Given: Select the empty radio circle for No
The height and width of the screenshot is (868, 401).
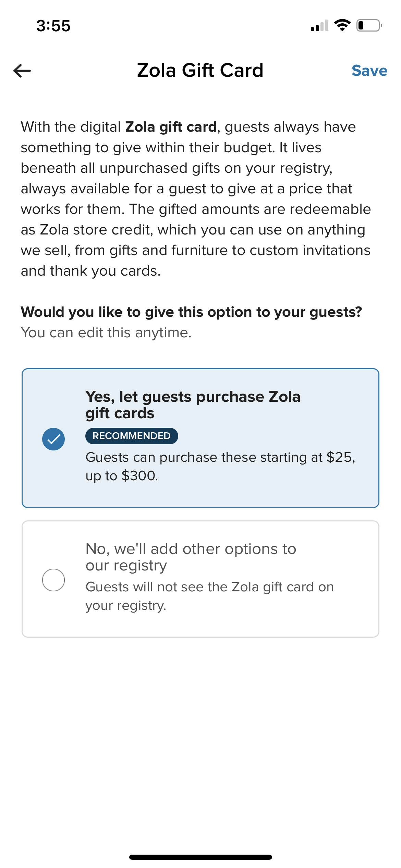Looking at the screenshot, I should tap(53, 580).
